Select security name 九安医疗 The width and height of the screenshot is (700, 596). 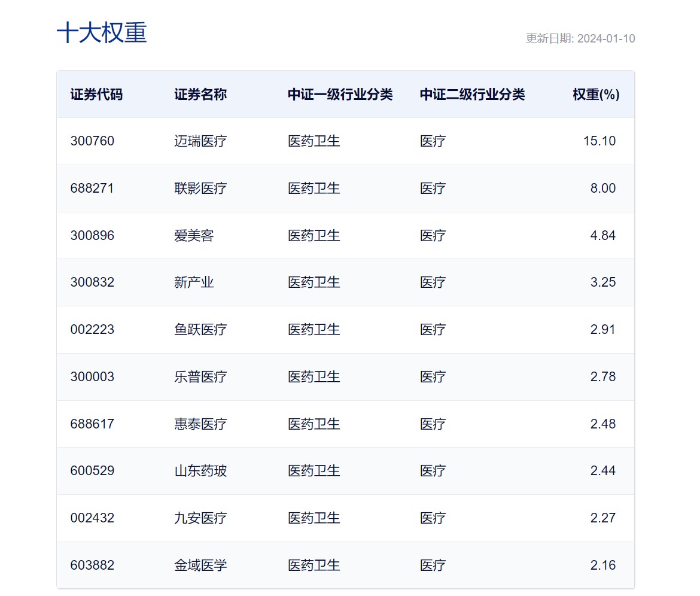click(200, 518)
